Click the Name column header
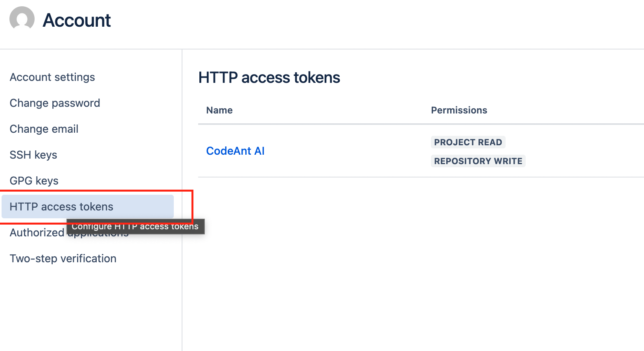This screenshot has width=644, height=351. coord(219,110)
